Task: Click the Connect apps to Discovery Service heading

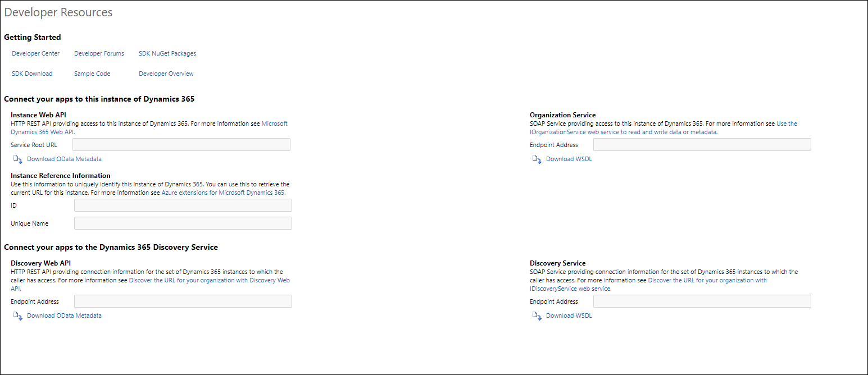Action: (111, 247)
